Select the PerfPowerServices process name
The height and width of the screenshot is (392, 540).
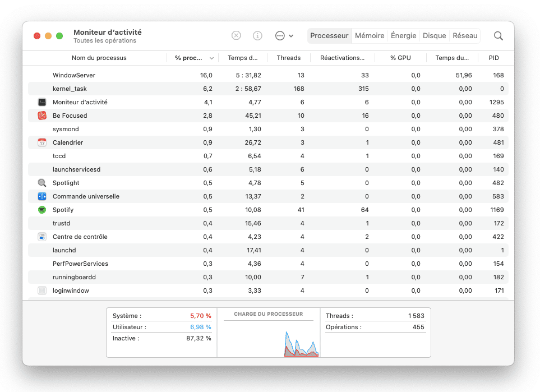click(80, 264)
